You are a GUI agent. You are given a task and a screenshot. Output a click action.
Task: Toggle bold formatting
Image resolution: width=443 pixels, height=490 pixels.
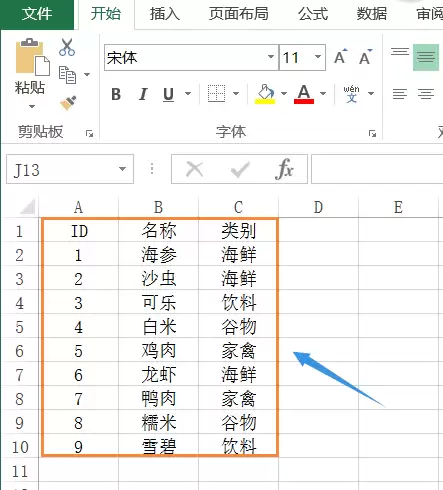pyautogui.click(x=116, y=94)
